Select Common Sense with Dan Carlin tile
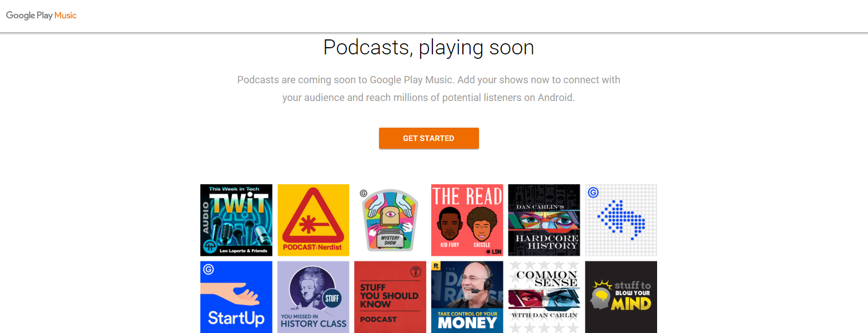Screen dimensions: 868x333 [544, 297]
